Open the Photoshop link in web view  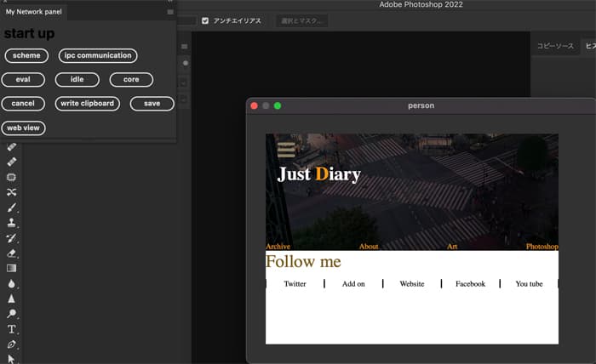[x=542, y=247]
